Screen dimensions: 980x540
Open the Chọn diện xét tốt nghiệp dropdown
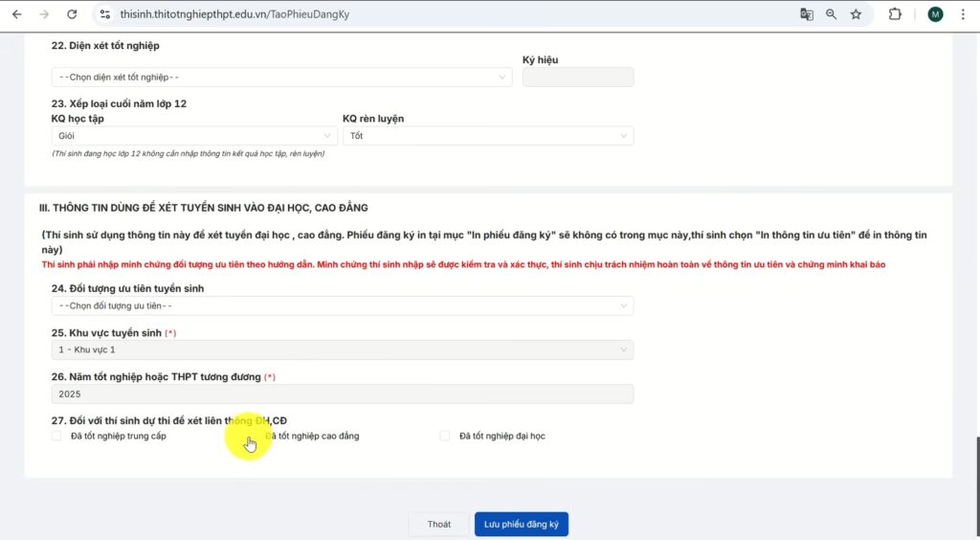[x=282, y=77]
